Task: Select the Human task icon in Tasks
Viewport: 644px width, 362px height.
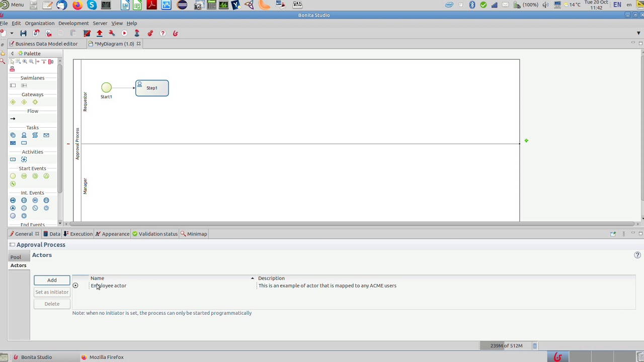Action: click(x=24, y=135)
